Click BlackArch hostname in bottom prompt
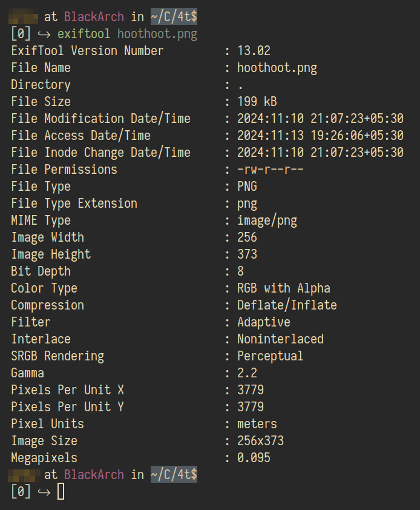Viewport: 420px width, 510px height. pyautogui.click(x=94, y=474)
